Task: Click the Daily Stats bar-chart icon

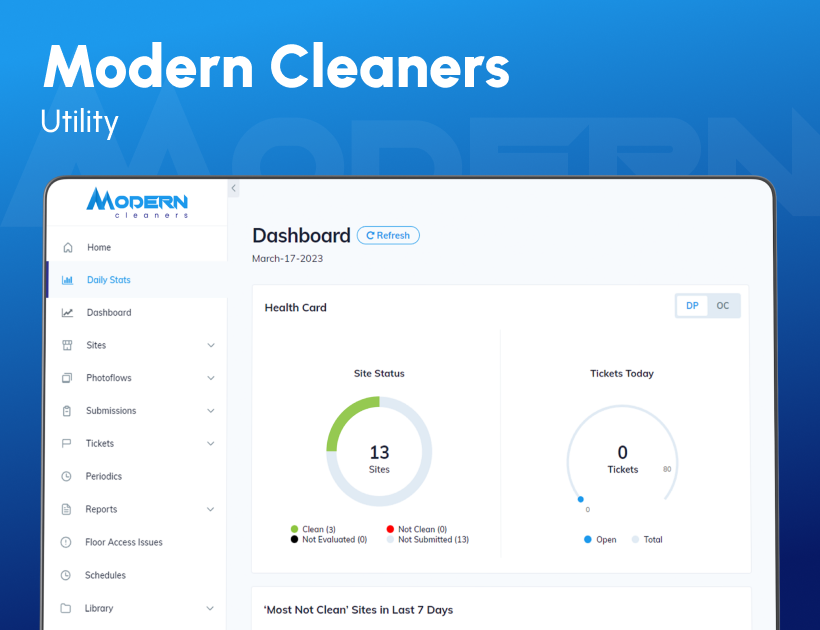Action: click(68, 280)
